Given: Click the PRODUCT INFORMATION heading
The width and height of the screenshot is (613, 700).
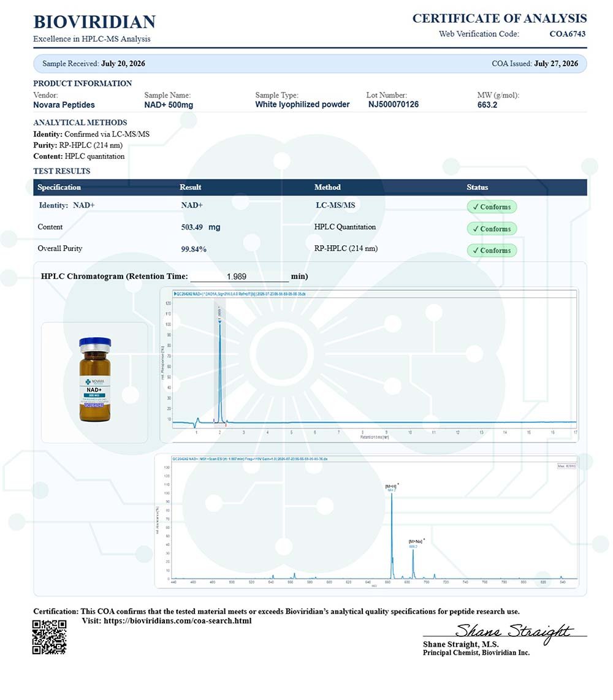Looking at the screenshot, I should tap(83, 83).
